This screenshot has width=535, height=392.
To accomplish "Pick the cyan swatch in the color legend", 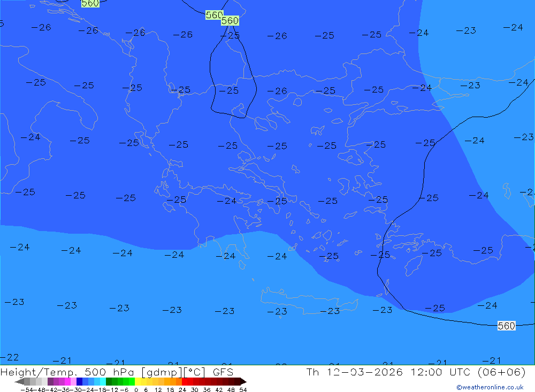I will click(103, 381).
